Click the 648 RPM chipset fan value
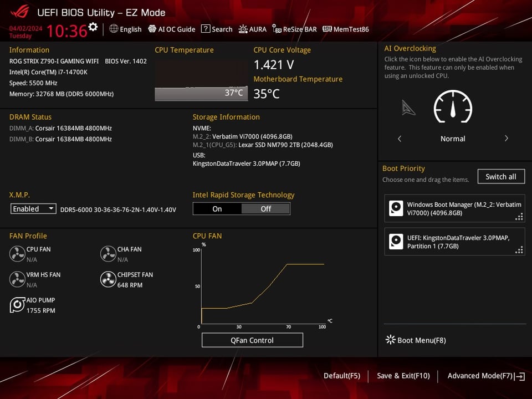532x399 pixels. tap(130, 285)
